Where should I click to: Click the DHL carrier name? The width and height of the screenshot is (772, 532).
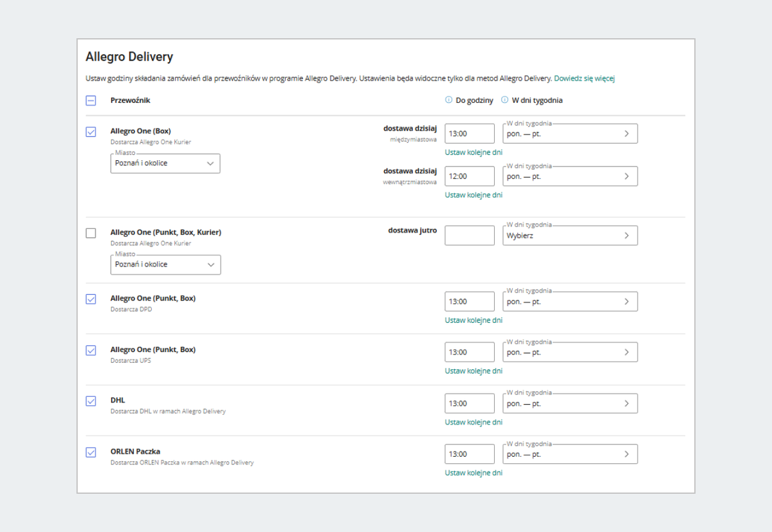tap(118, 400)
